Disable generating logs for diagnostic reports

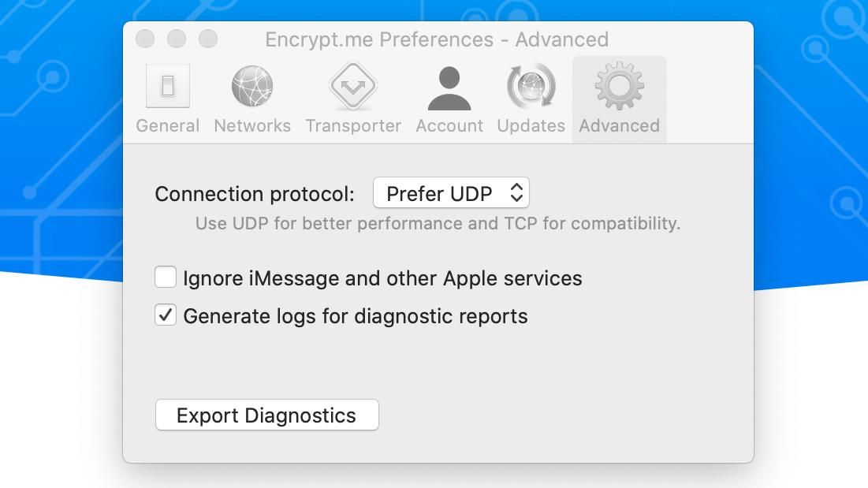click(166, 315)
